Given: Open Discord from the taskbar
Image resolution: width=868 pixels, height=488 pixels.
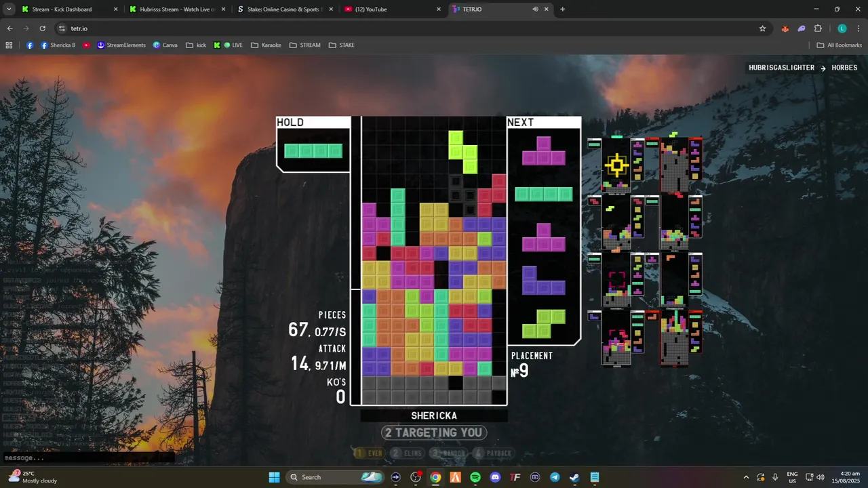Looking at the screenshot, I should [x=495, y=477].
